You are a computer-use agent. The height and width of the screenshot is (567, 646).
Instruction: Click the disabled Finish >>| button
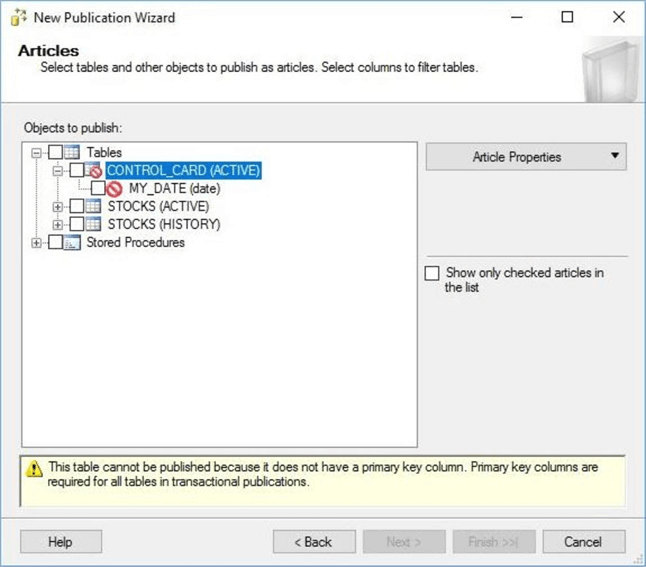[494, 541]
